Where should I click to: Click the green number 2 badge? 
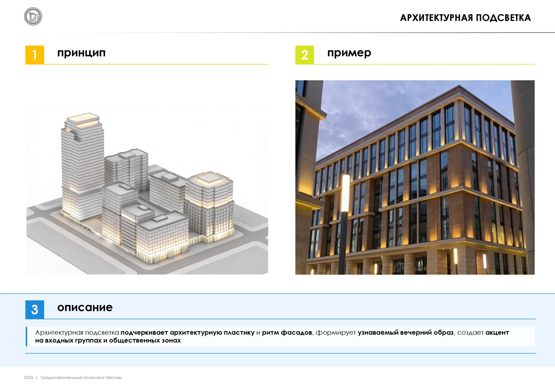click(305, 55)
